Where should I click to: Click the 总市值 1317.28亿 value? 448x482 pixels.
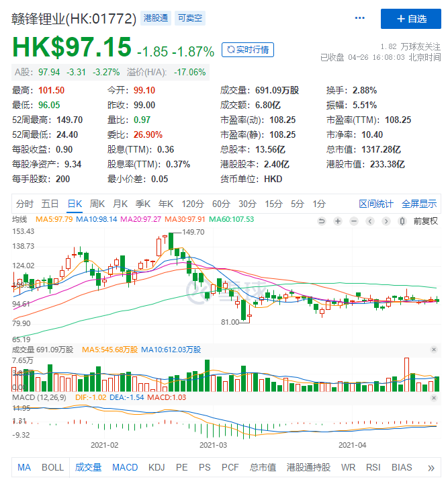(x=381, y=150)
